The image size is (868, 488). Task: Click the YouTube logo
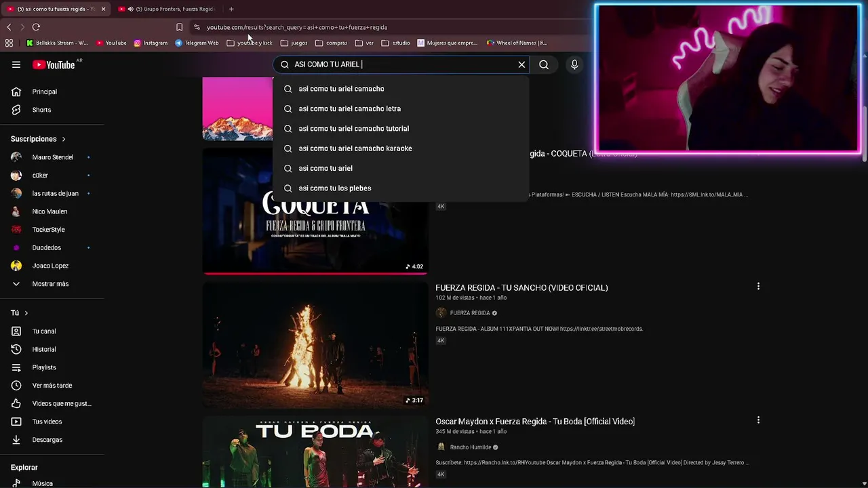coord(54,64)
